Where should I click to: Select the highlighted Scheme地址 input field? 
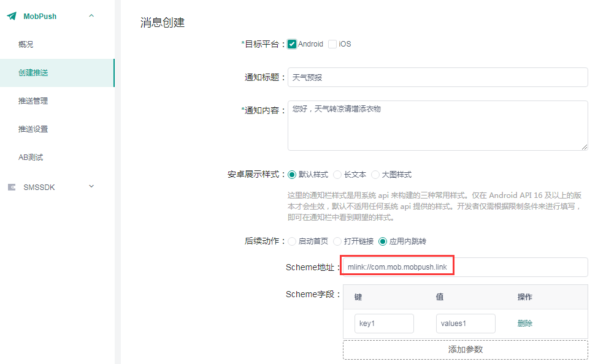tap(397, 265)
